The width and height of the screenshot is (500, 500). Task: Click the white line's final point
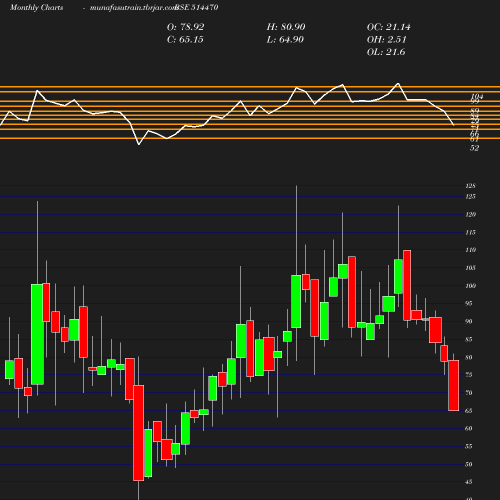[454, 125]
